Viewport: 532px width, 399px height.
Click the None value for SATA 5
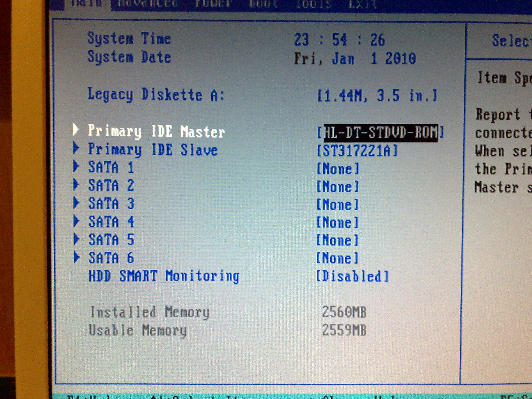[x=337, y=241]
